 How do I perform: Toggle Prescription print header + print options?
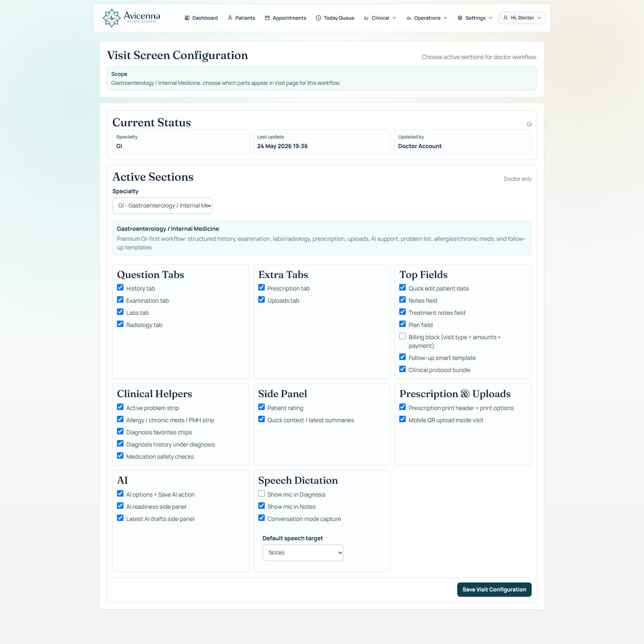coord(402,407)
